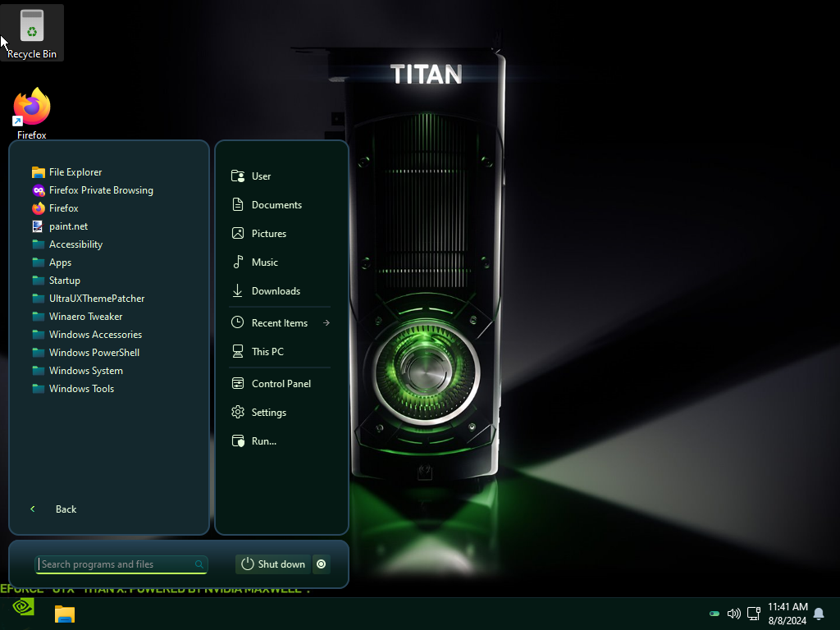Open the power options arrow beside Shut down
This screenshot has width=840, height=630.
[x=321, y=564]
